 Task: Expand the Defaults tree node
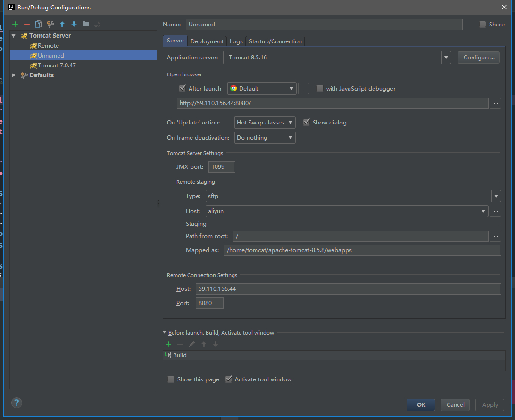[x=14, y=75]
